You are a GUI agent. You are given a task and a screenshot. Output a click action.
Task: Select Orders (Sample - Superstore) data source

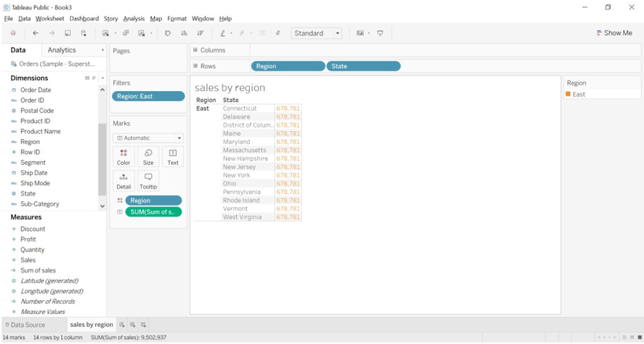coord(53,64)
